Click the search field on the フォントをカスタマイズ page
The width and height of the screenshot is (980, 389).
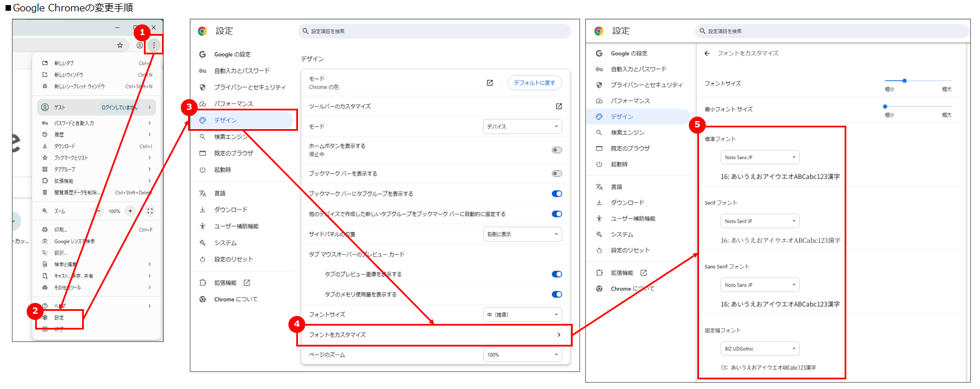click(832, 31)
